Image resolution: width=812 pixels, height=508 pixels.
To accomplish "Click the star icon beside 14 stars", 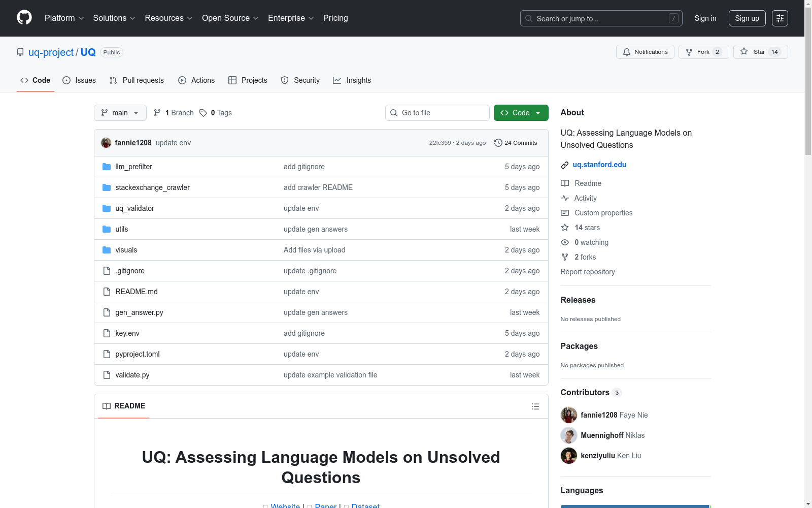I will [565, 228].
